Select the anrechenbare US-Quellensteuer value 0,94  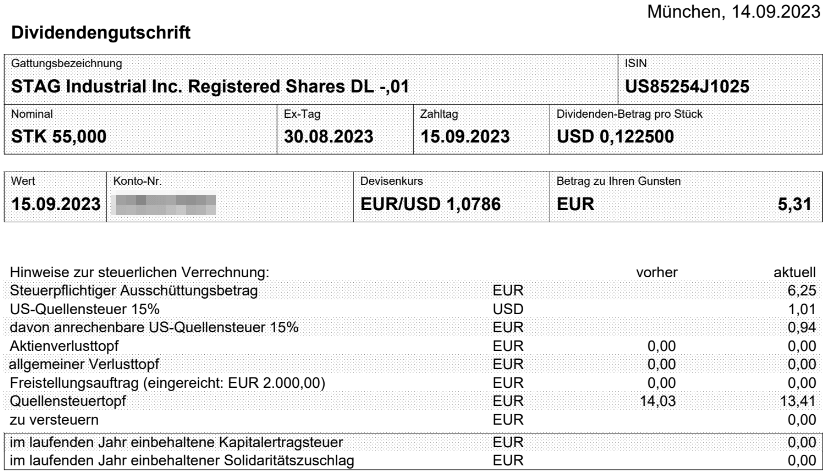(x=802, y=327)
